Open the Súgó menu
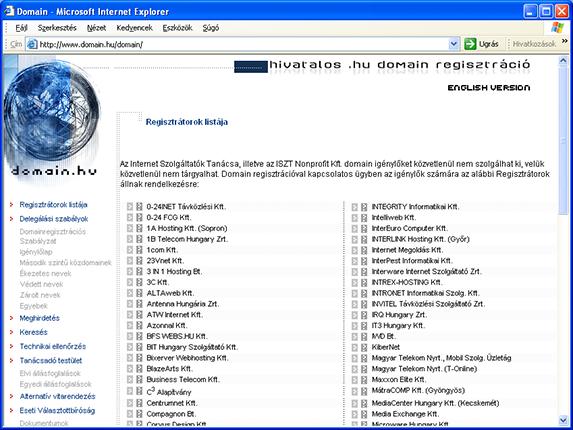 [210, 28]
